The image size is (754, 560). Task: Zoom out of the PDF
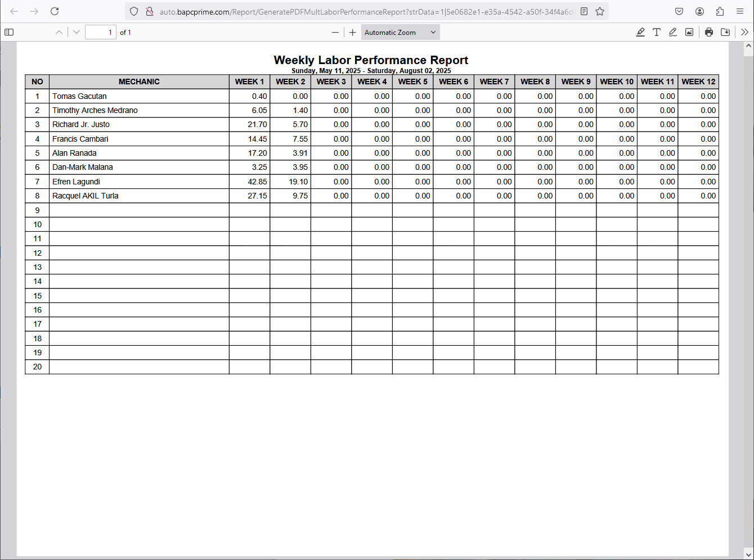(335, 33)
